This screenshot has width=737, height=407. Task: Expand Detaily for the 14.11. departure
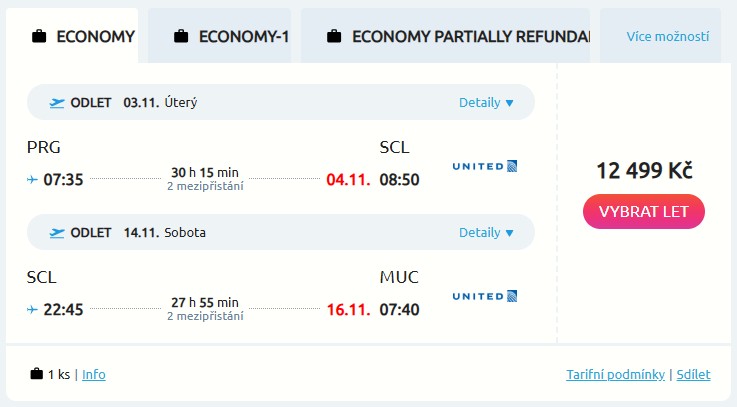point(486,232)
